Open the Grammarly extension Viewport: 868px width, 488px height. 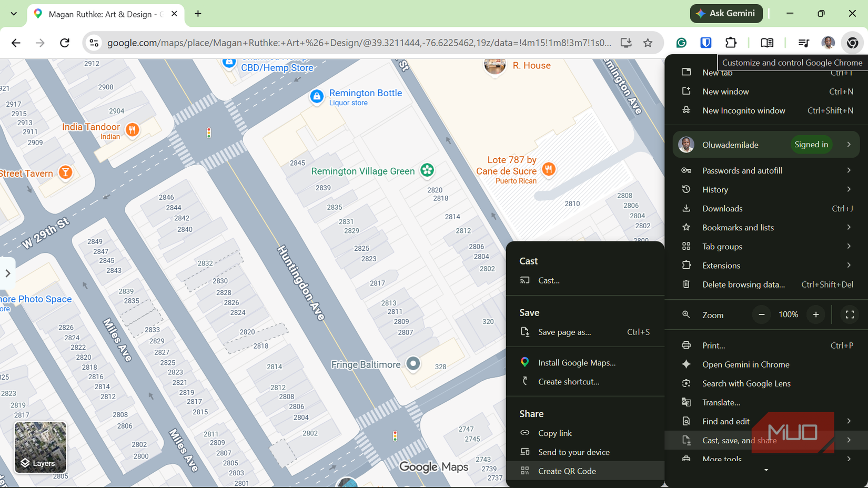tap(681, 43)
